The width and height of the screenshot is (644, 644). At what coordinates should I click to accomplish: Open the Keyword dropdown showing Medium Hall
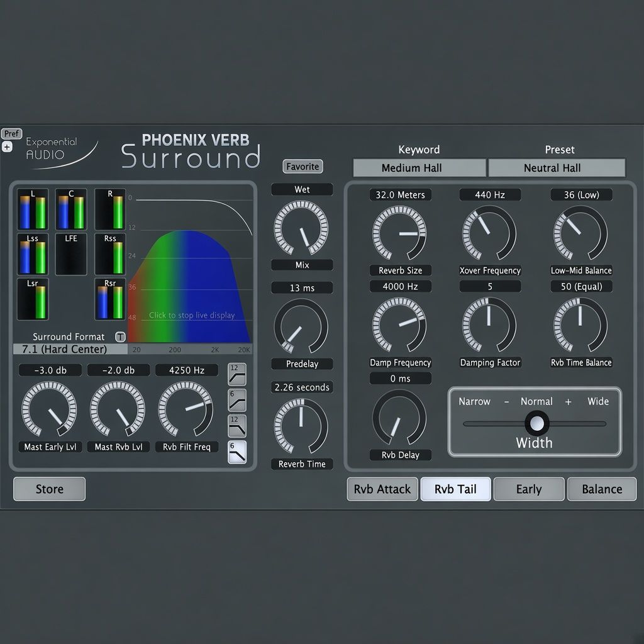[x=419, y=168]
